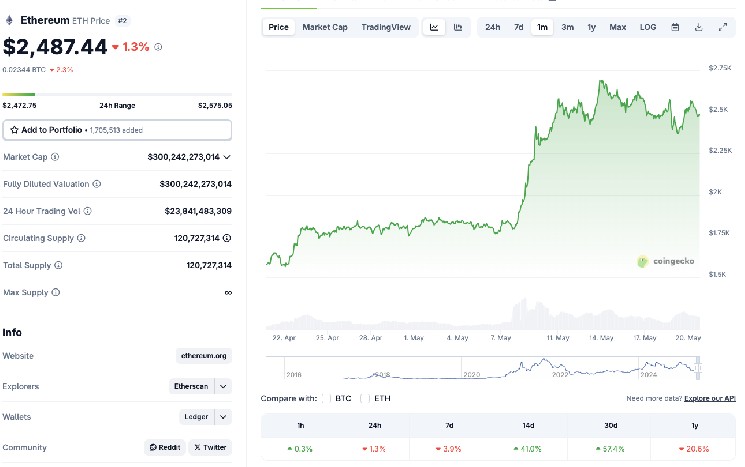Toggle LOG scale on the chart
This screenshot has width=745, height=467.
click(648, 27)
